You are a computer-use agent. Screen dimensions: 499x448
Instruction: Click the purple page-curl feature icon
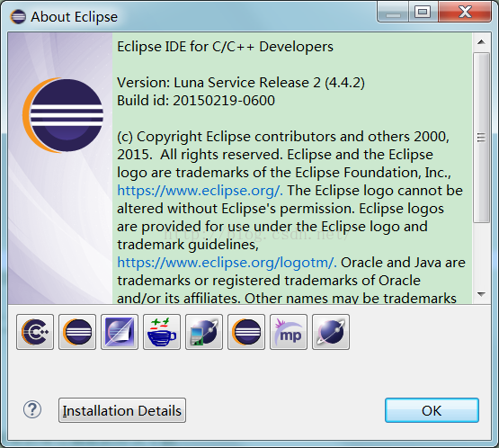[x=120, y=332]
